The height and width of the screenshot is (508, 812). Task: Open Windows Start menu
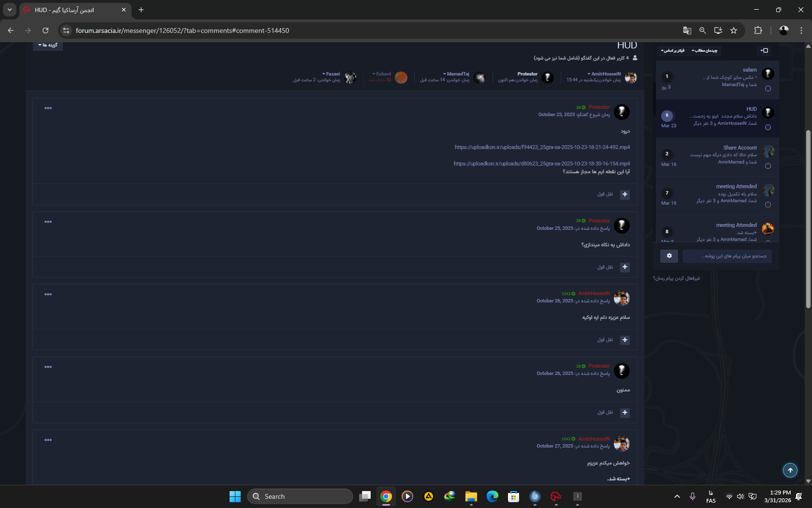pyautogui.click(x=235, y=496)
